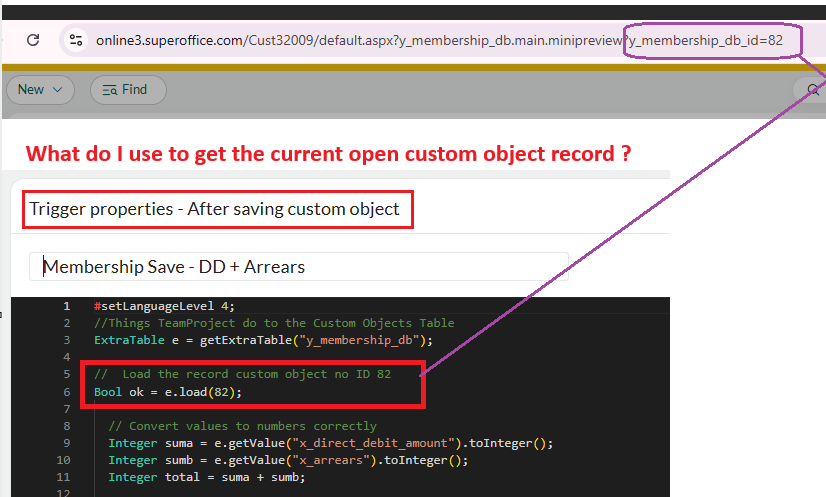Open the site information icon in address bar

coord(74,40)
